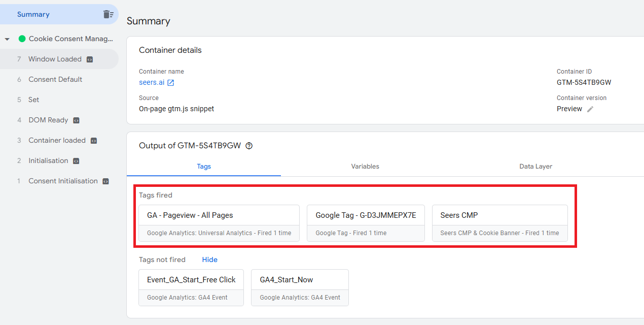Click the code icon beside Container loaded

pos(94,141)
